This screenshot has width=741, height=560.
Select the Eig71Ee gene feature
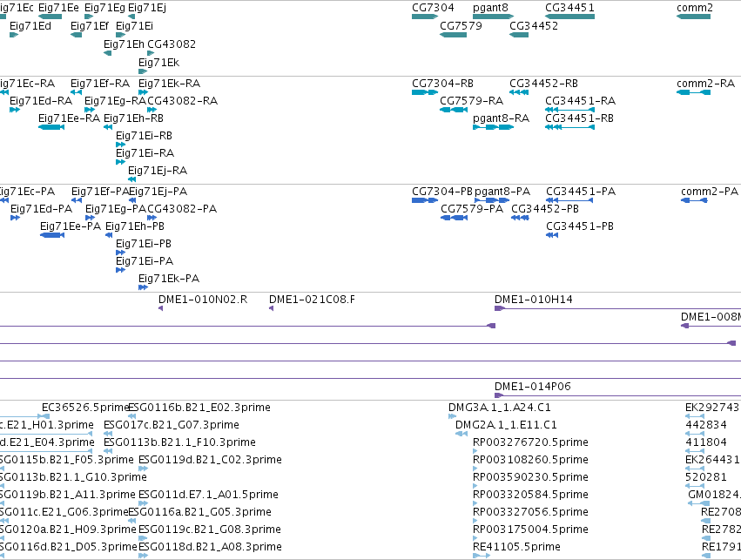coord(51,17)
